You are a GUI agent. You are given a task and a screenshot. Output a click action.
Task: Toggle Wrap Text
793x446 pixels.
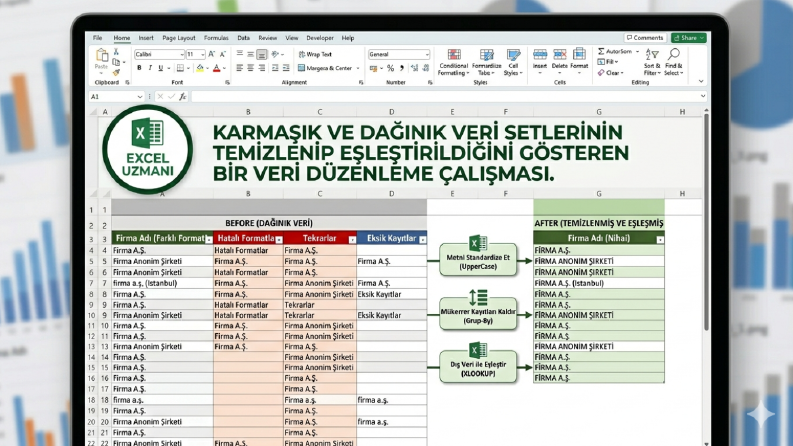(315, 54)
